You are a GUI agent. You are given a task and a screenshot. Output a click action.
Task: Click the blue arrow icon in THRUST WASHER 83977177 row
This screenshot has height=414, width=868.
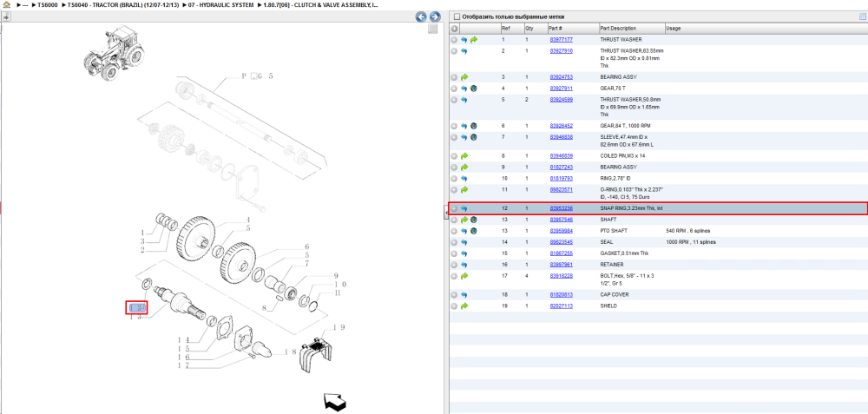click(464, 40)
